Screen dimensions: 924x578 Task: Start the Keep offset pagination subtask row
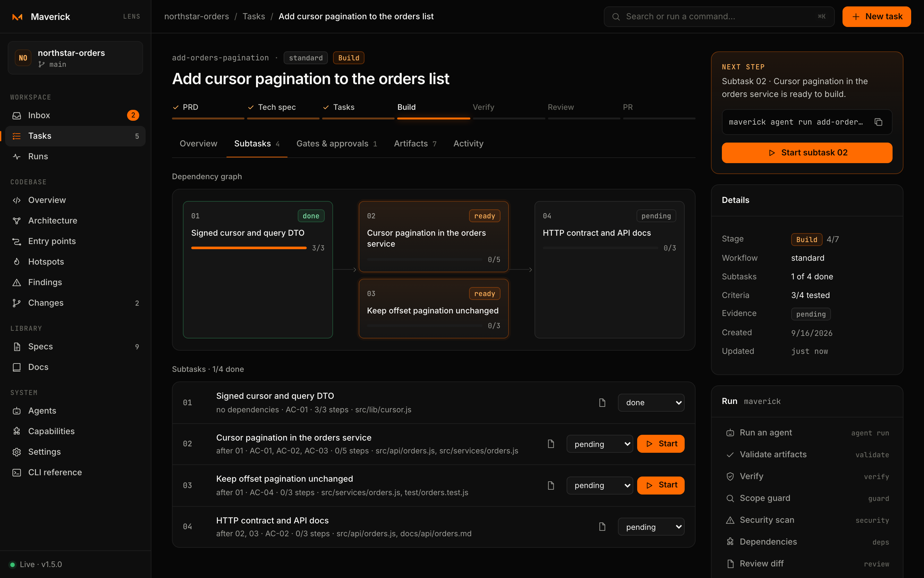661,486
